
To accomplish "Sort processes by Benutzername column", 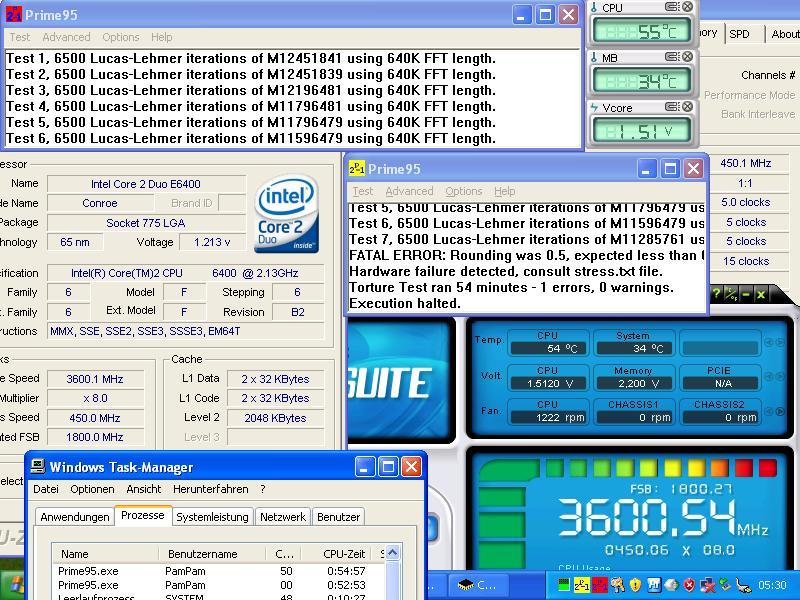I will coord(211,554).
